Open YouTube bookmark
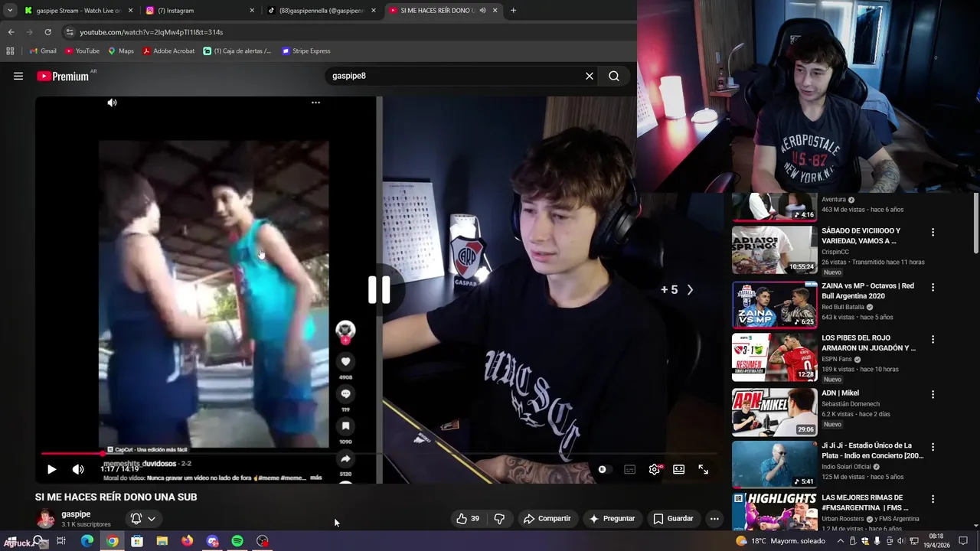 [x=82, y=51]
